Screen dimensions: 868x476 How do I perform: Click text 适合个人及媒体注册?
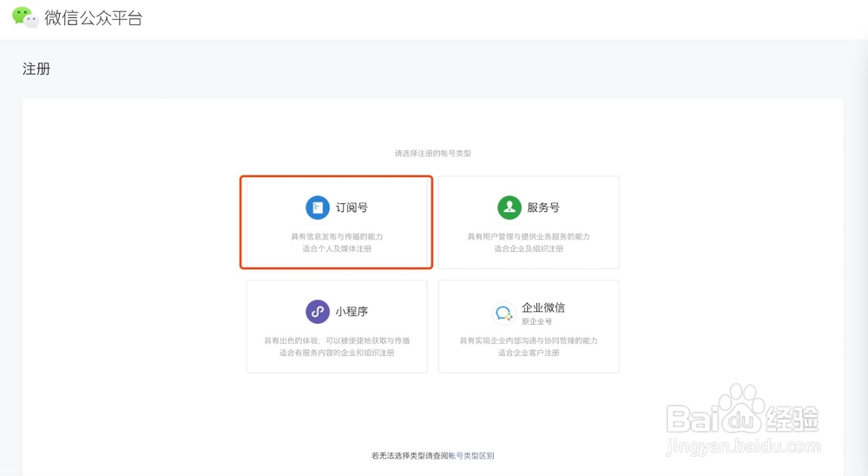tap(337, 248)
